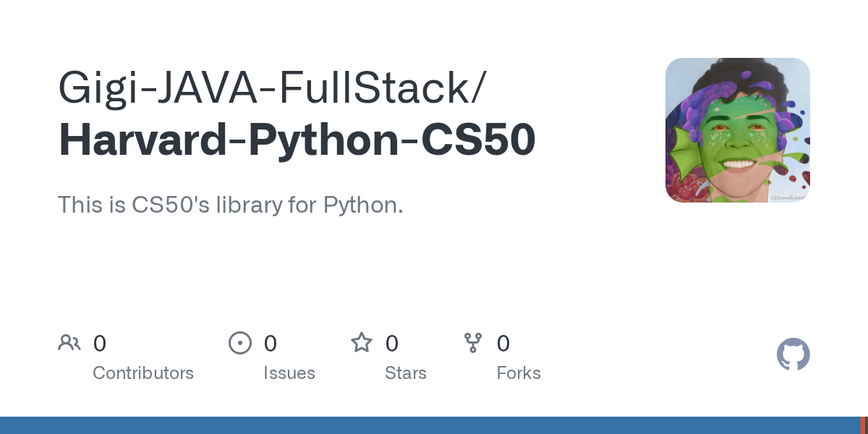The width and height of the screenshot is (868, 434).
Task: Click the Contributors label
Action: point(143,373)
